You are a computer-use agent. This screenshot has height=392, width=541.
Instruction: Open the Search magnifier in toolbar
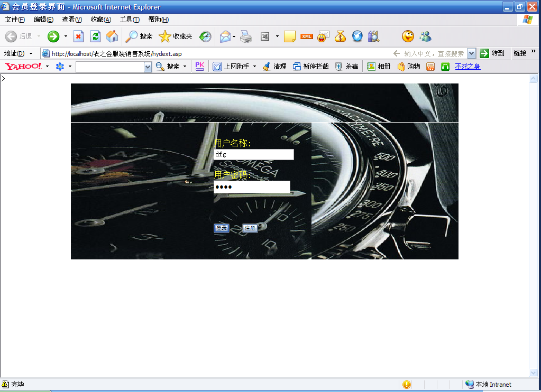coord(139,36)
